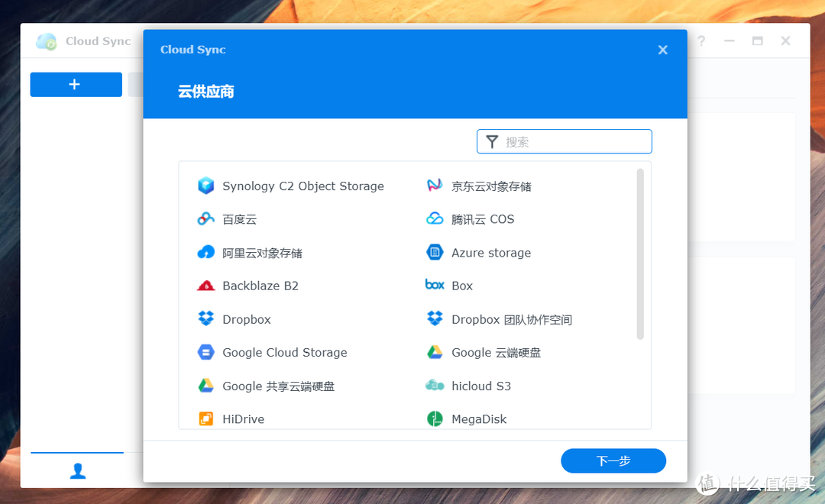Choose Google Cloud Storage
This screenshot has height=504, width=825.
tap(284, 353)
